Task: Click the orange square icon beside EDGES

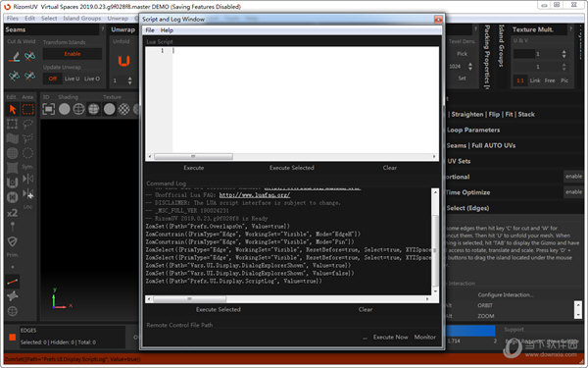Action: click(x=13, y=338)
